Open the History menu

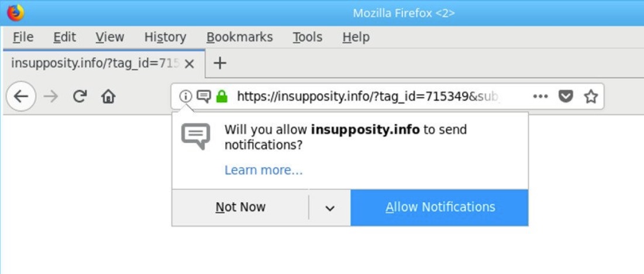(165, 37)
